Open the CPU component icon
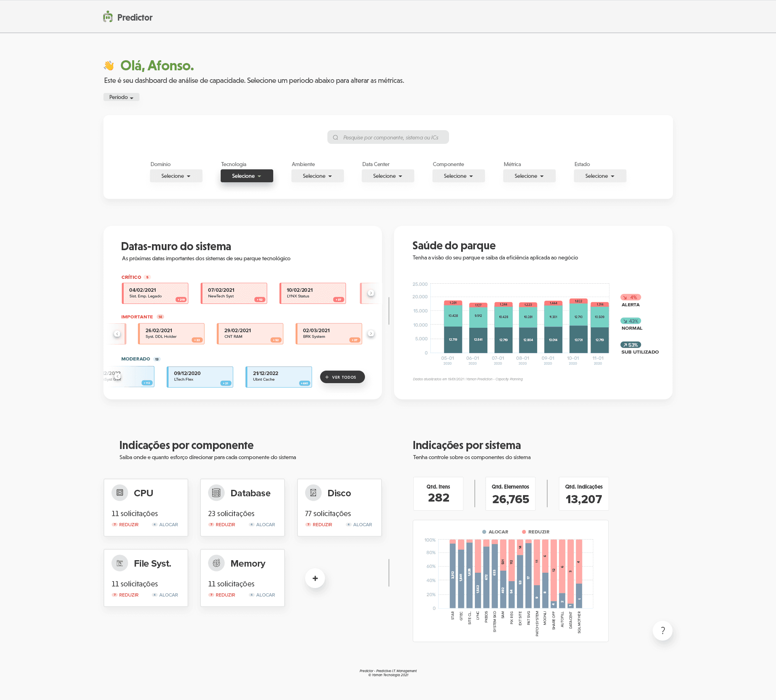Image resolution: width=776 pixels, height=700 pixels. pyautogui.click(x=120, y=493)
